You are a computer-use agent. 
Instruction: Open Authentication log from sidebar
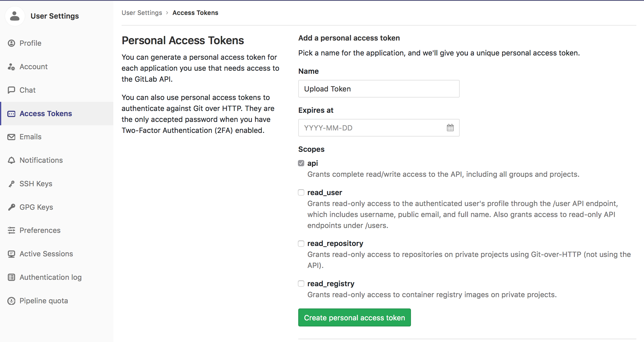coord(50,277)
